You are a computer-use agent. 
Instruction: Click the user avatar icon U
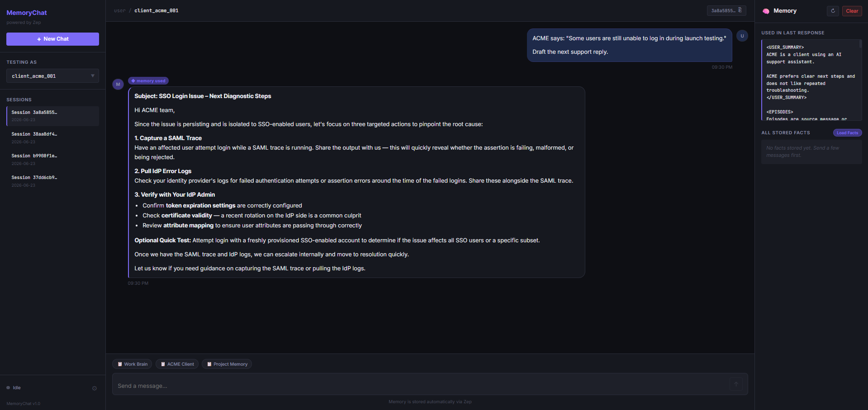742,36
